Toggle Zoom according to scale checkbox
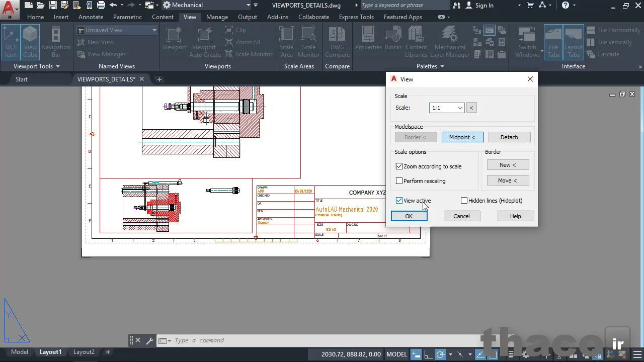Image resolution: width=644 pixels, height=362 pixels. pyautogui.click(x=399, y=166)
